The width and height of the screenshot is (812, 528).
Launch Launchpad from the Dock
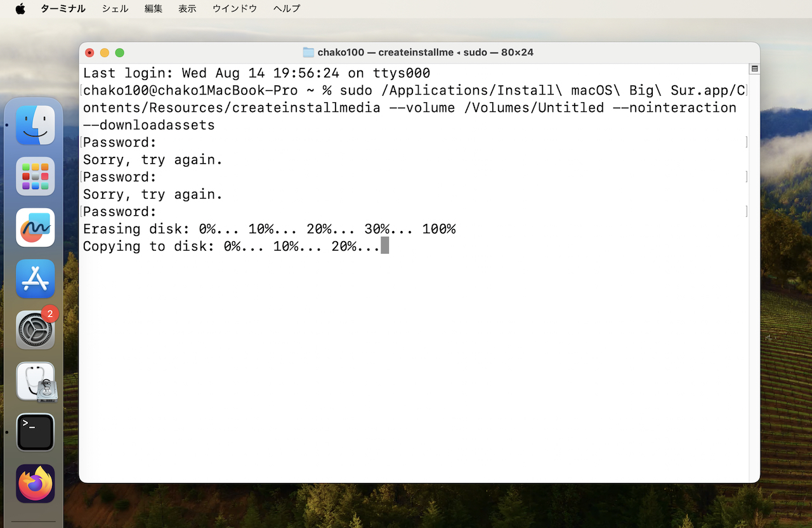click(36, 176)
